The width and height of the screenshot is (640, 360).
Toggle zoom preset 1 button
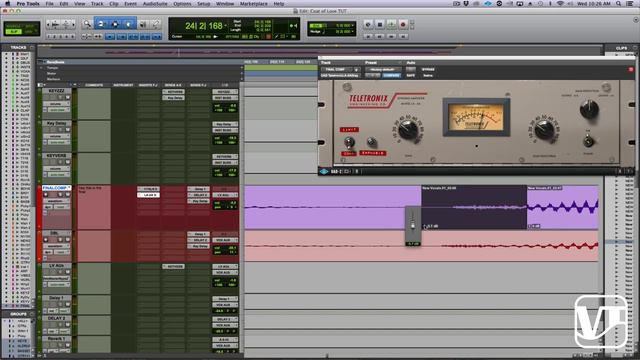(49, 37)
